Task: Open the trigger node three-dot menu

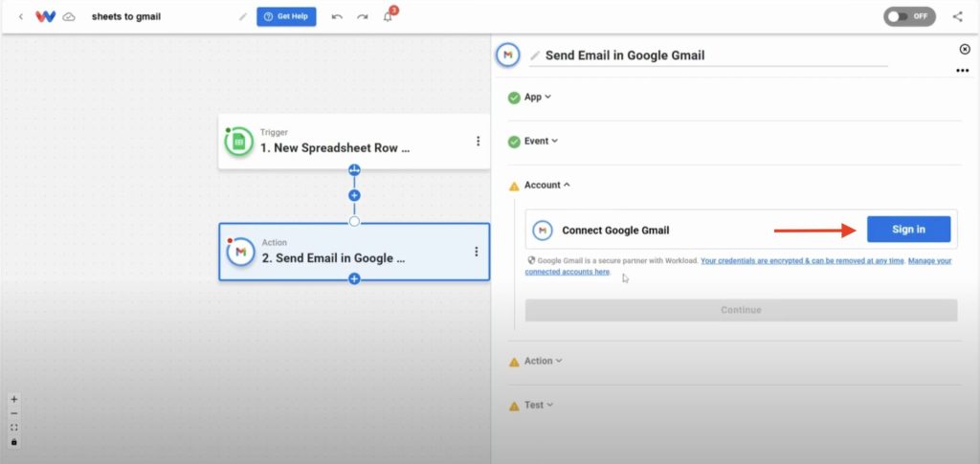Action: [479, 142]
